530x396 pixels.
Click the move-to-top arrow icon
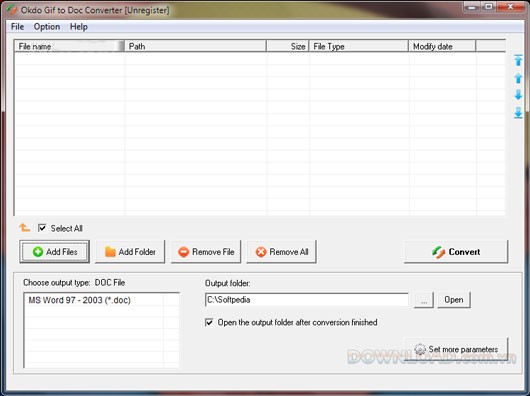pyautogui.click(x=518, y=60)
